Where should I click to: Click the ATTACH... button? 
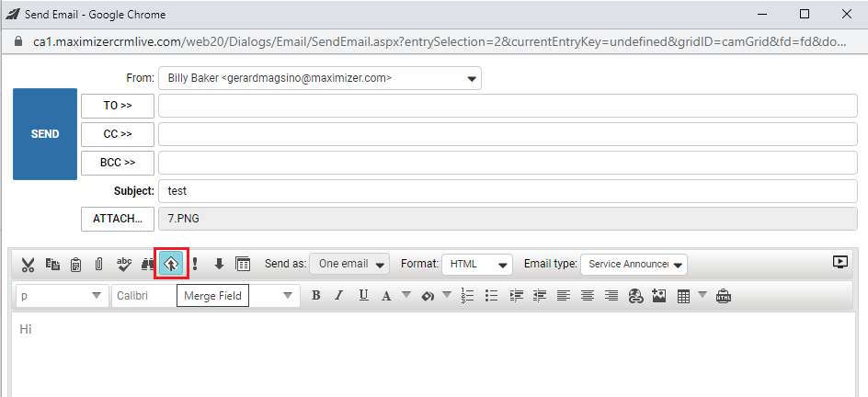pos(118,219)
